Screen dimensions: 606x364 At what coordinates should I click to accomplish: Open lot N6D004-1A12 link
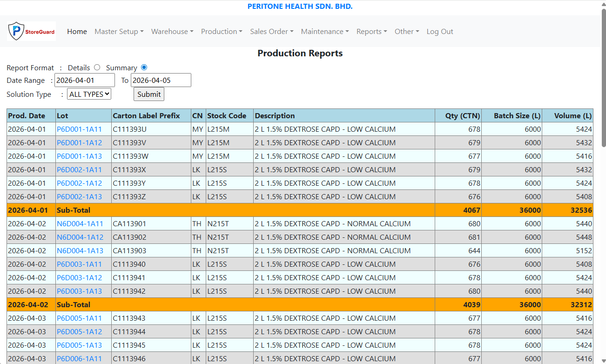click(x=80, y=237)
